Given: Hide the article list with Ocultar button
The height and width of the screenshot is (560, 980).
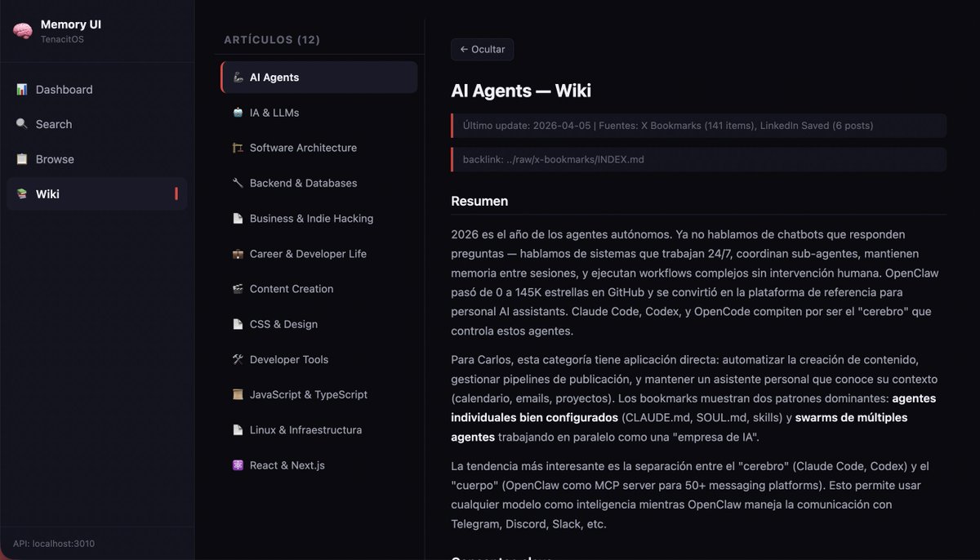Looking at the screenshot, I should (x=482, y=49).
